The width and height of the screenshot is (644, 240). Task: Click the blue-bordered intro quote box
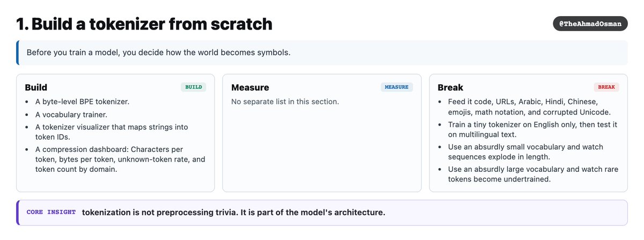pyautogui.click(x=322, y=53)
